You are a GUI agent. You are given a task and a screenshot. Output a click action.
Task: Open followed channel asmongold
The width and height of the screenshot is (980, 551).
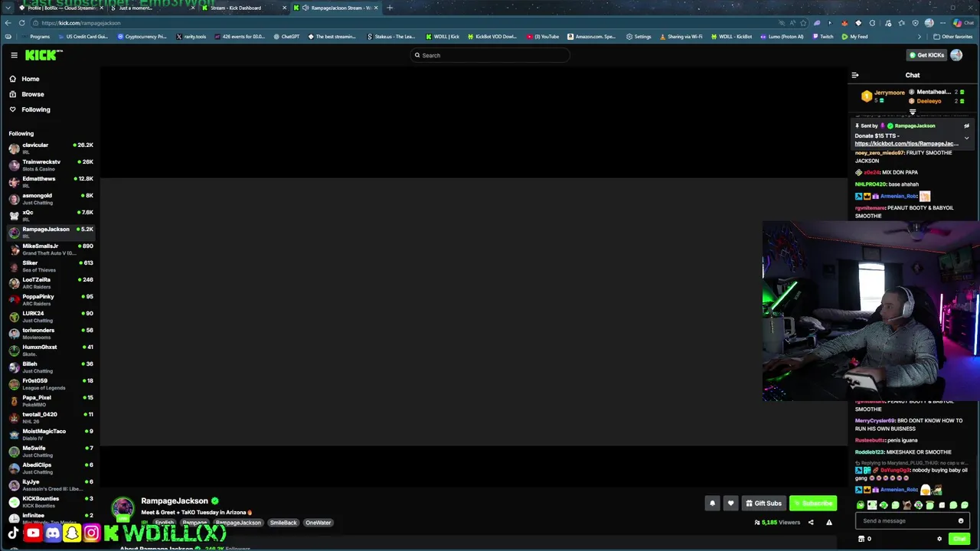pyautogui.click(x=51, y=199)
